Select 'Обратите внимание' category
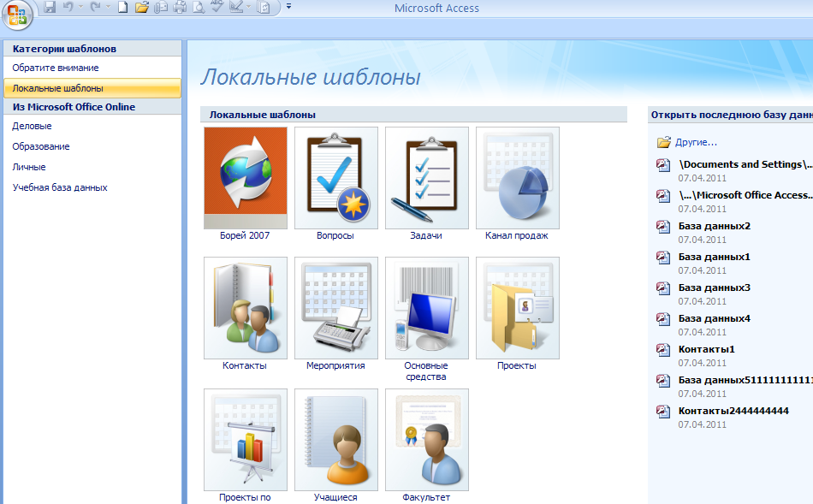Image resolution: width=813 pixels, height=504 pixels. point(92,68)
